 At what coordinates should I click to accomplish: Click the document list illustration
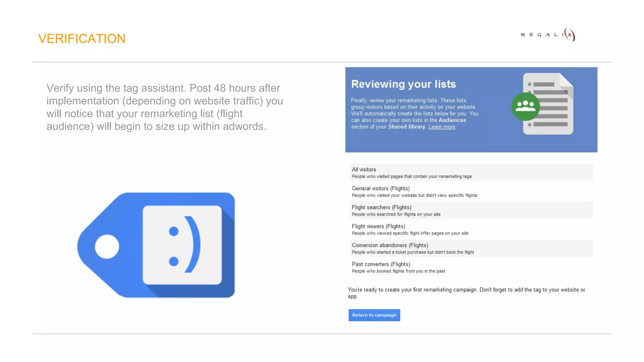click(548, 104)
